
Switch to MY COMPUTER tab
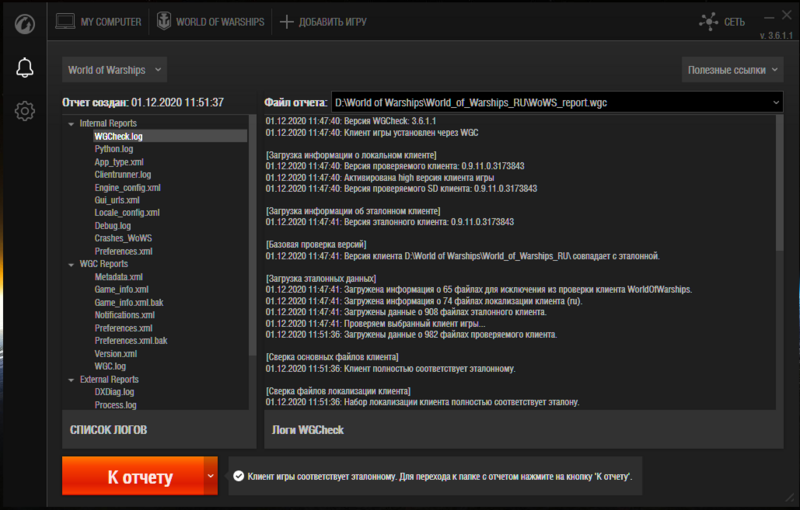[98, 22]
